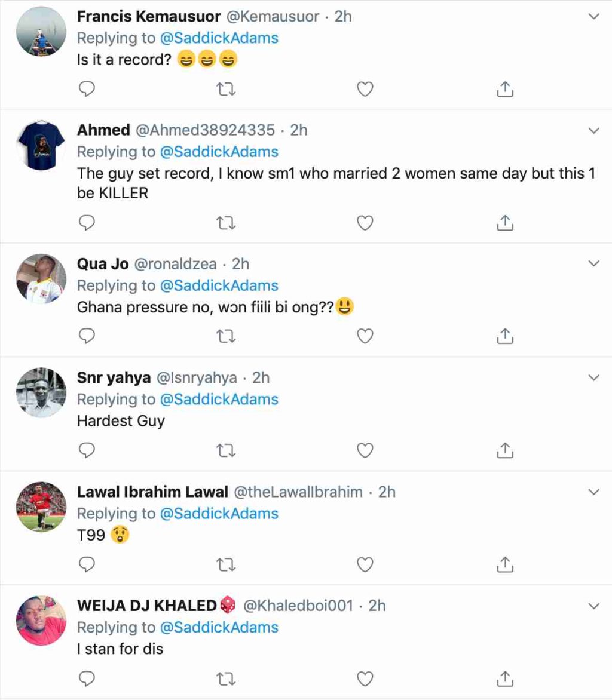Open the dropdown on Snr yahya's tweet

pos(594,377)
